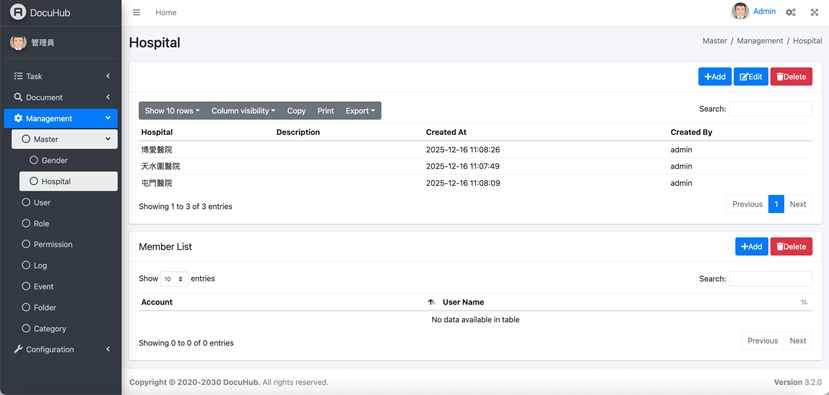Click hospital table Next page button
Screen dimensions: 829x395
point(798,204)
